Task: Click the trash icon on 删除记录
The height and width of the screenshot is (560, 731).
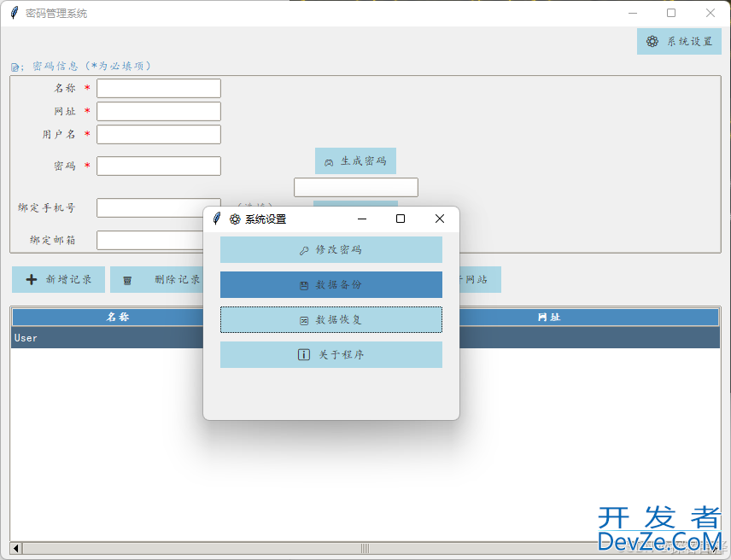Action: click(x=126, y=281)
